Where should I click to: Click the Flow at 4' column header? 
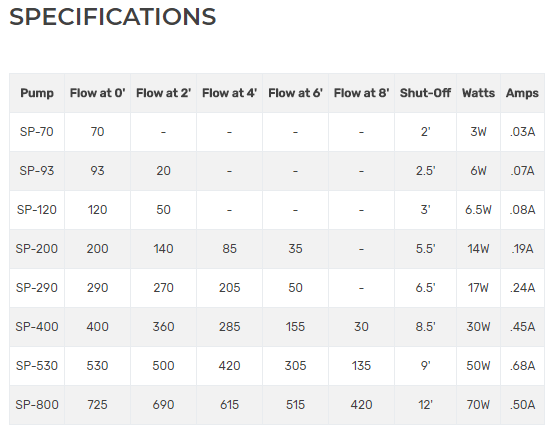coord(229,93)
